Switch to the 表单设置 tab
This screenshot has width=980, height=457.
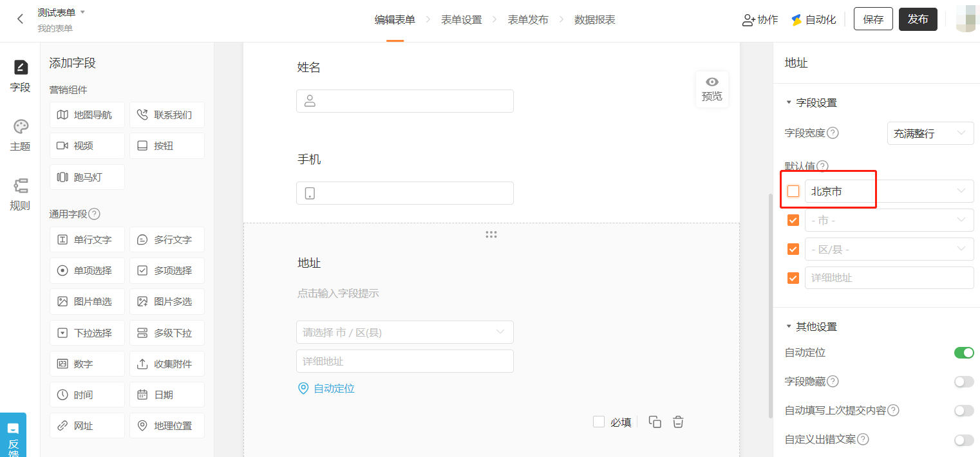click(462, 20)
